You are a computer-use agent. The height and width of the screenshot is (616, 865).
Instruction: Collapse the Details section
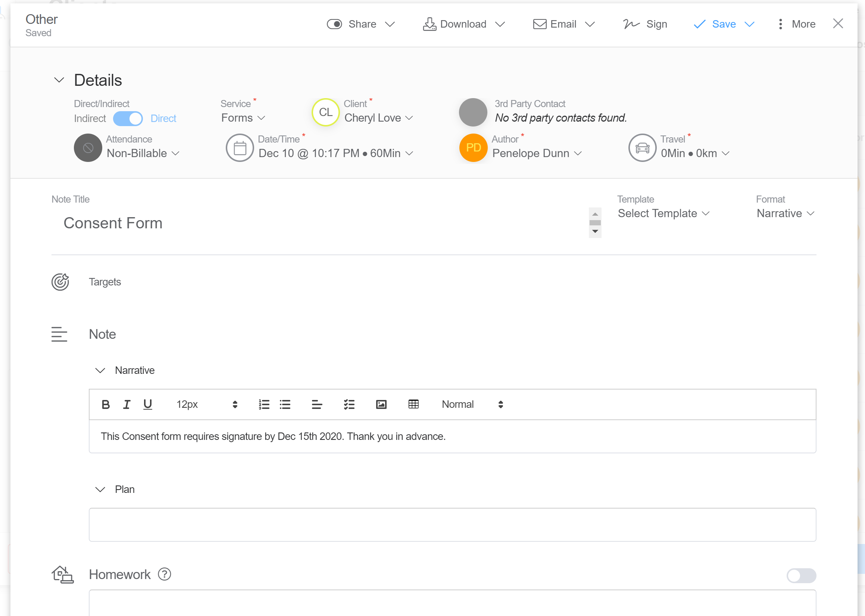pyautogui.click(x=59, y=80)
